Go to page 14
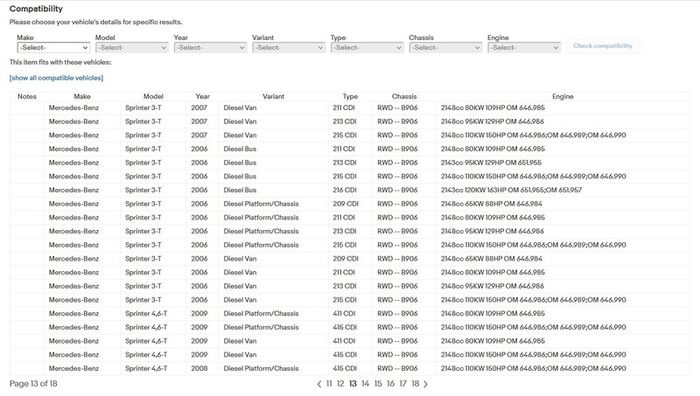This screenshot has height=396, width=700. pos(365,383)
